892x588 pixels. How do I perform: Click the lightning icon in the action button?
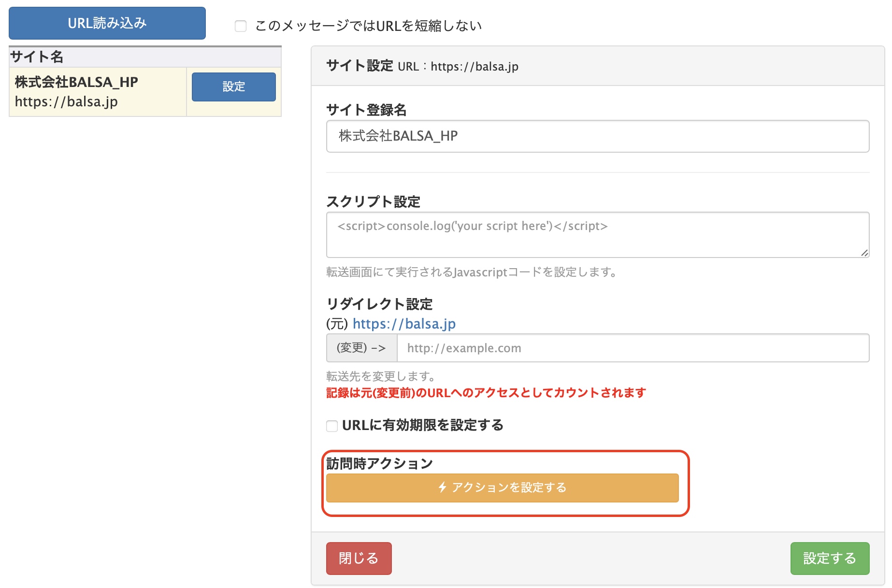click(442, 488)
